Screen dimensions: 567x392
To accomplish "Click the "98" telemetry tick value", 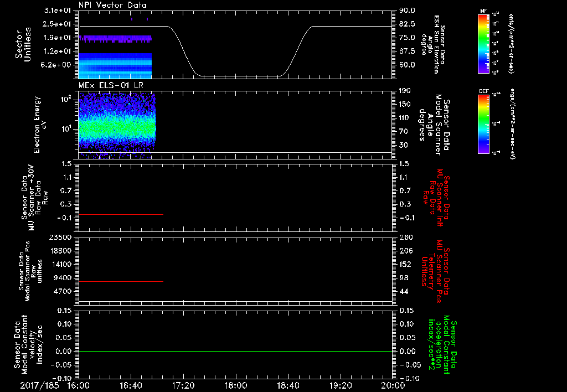I will pos(404,278).
